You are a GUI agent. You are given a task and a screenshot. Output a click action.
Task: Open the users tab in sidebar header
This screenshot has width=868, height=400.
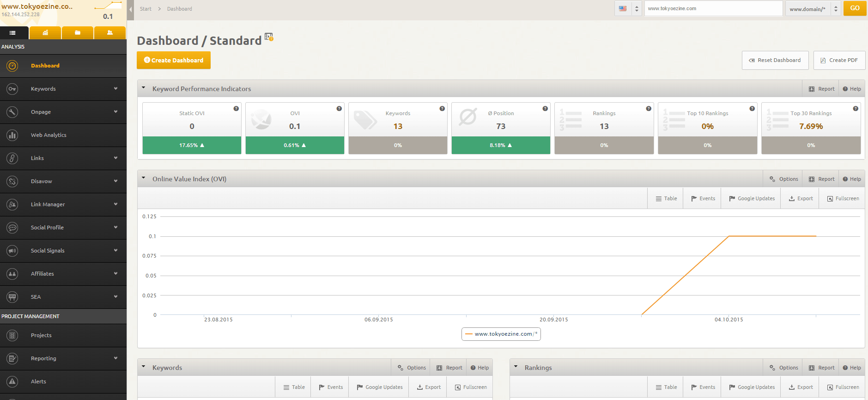(x=109, y=33)
